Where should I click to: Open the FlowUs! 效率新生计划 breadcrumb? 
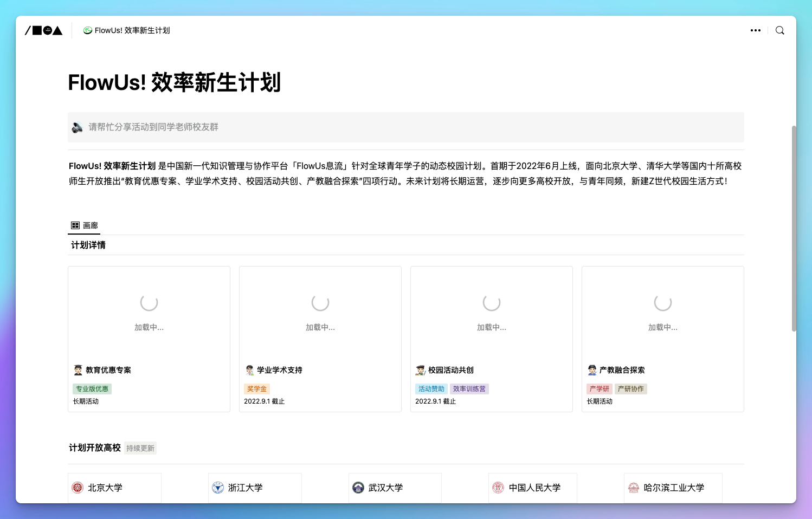click(126, 30)
